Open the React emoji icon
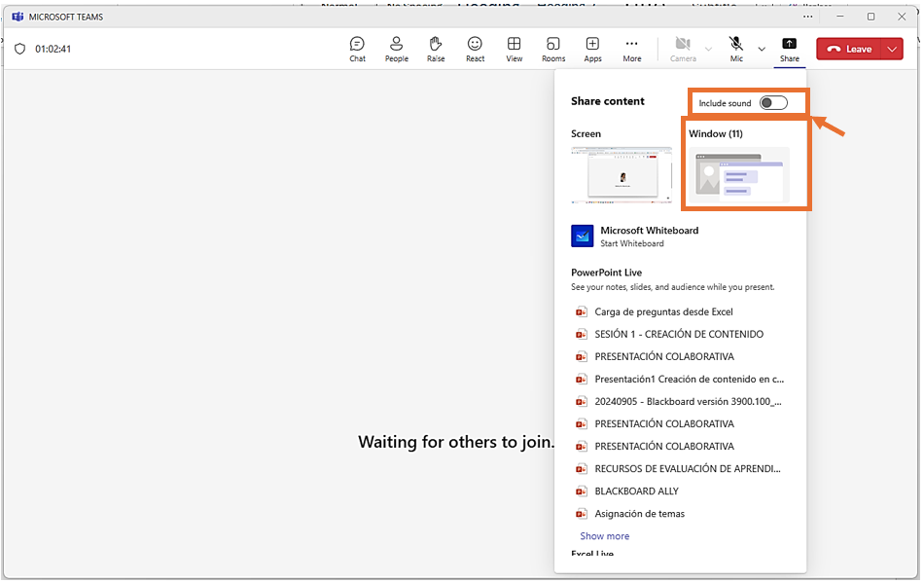Viewport: 924px width, 583px height. click(x=475, y=49)
